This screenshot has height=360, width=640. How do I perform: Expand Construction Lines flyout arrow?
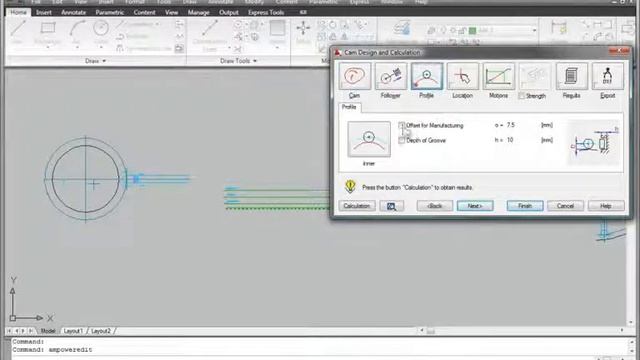point(229,48)
